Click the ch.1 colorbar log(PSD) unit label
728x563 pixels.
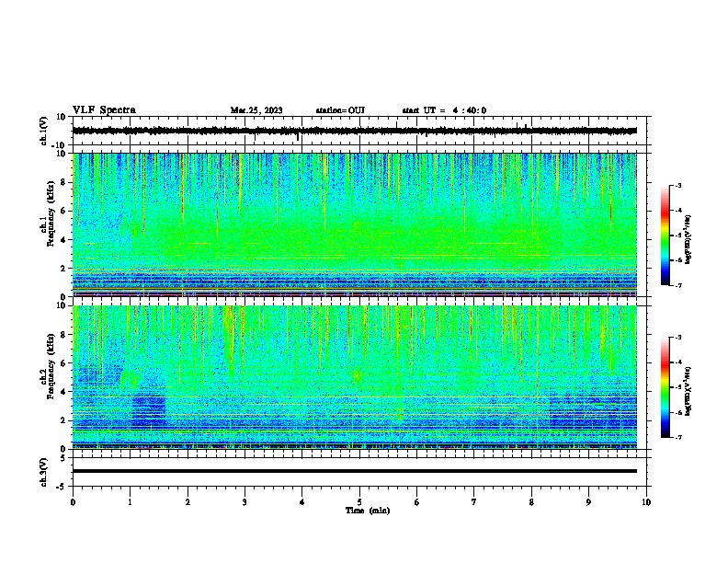(x=688, y=239)
